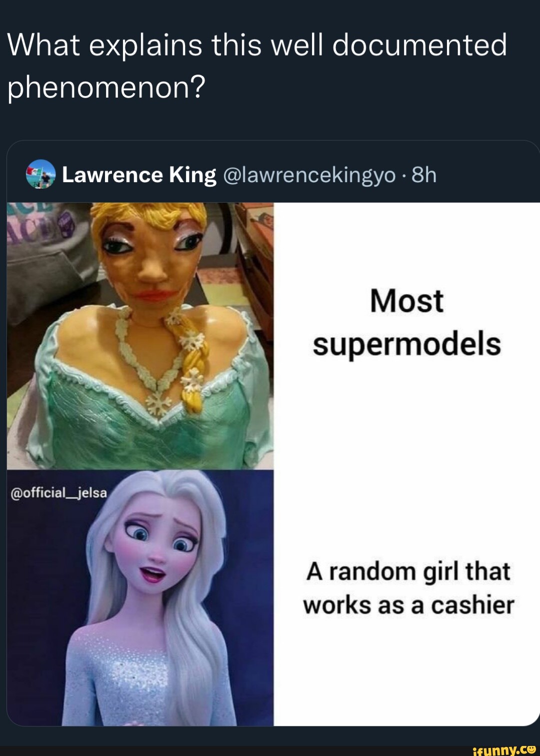Click the ifunny.co watermark logo
540x756 pixels.
point(504,749)
